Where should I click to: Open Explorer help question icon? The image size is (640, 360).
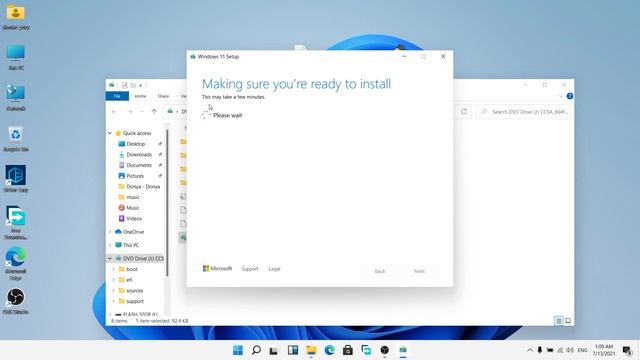[x=570, y=96]
